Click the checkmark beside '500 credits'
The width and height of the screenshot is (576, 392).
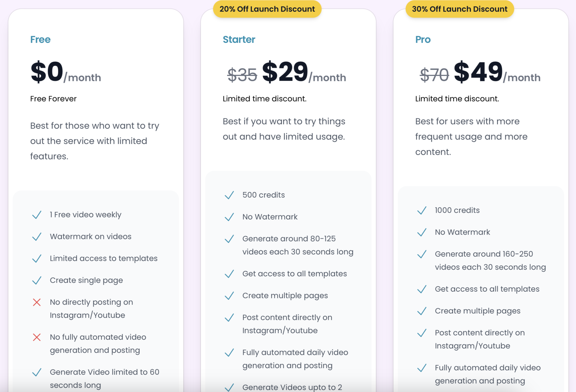[x=229, y=195]
